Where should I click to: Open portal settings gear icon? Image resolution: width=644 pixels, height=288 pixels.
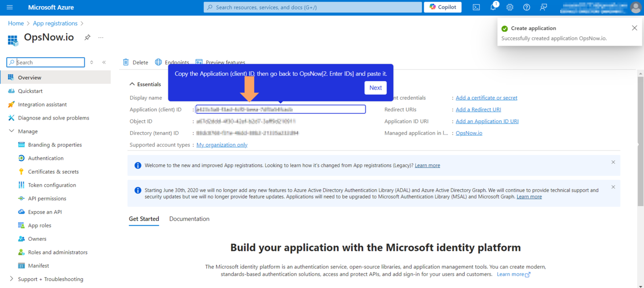tap(510, 7)
